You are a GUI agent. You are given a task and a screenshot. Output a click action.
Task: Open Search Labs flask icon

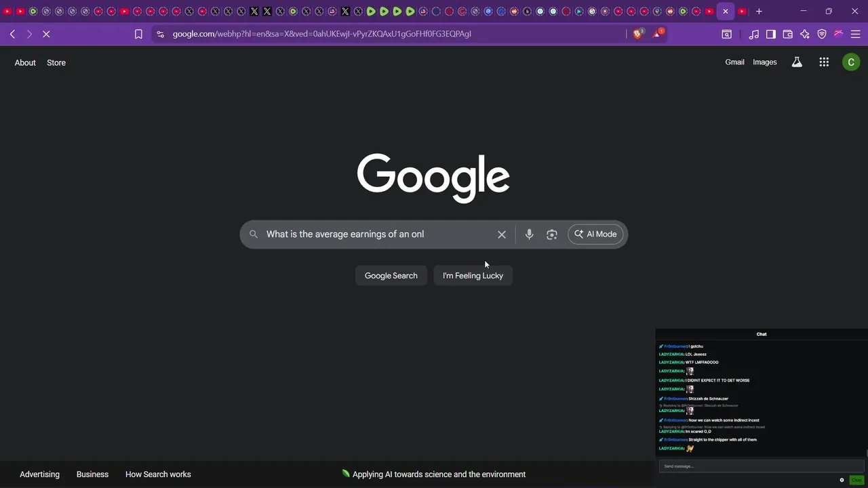point(797,62)
